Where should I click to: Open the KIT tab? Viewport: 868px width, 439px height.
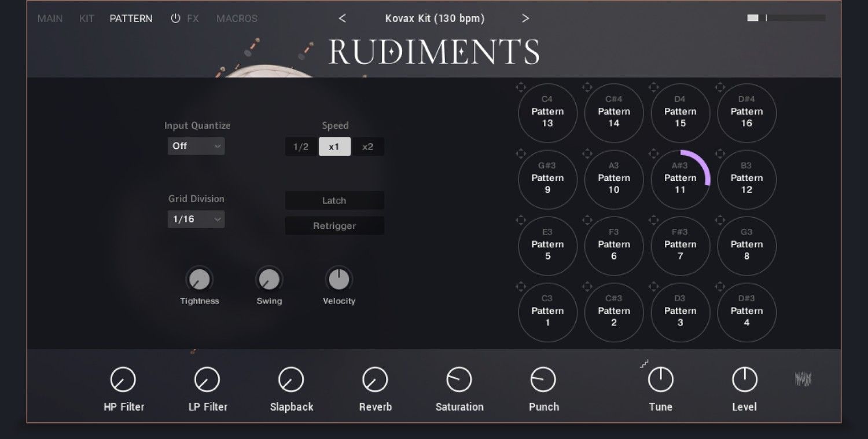86,18
